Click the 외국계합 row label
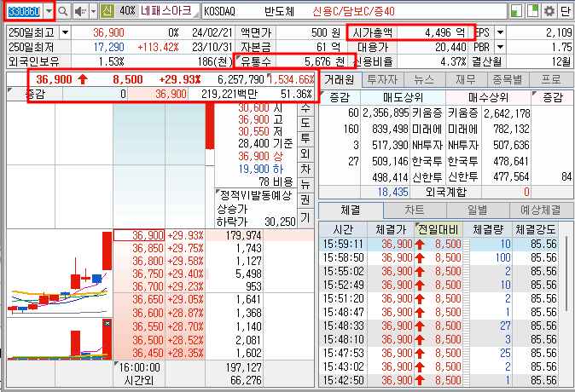Screen dimensions: 575x392 (x=445, y=192)
